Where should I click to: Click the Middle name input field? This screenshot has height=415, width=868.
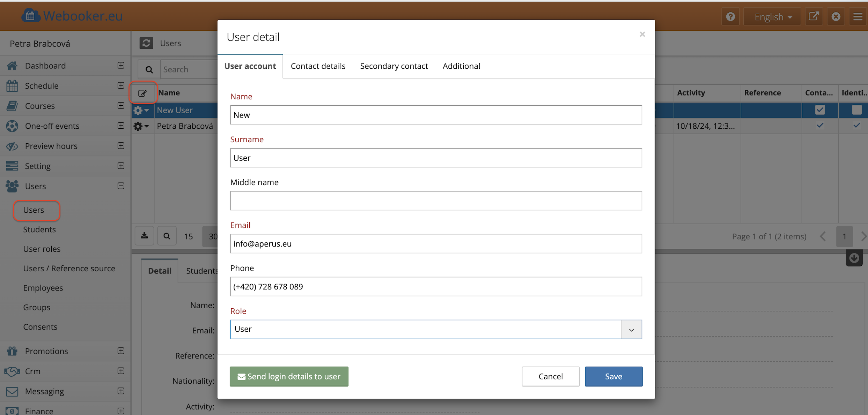coord(436,201)
